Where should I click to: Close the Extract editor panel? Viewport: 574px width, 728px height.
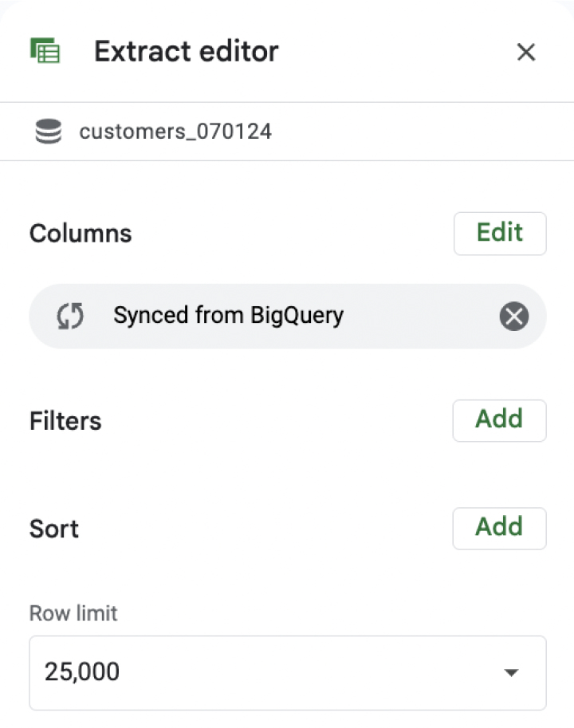point(525,52)
